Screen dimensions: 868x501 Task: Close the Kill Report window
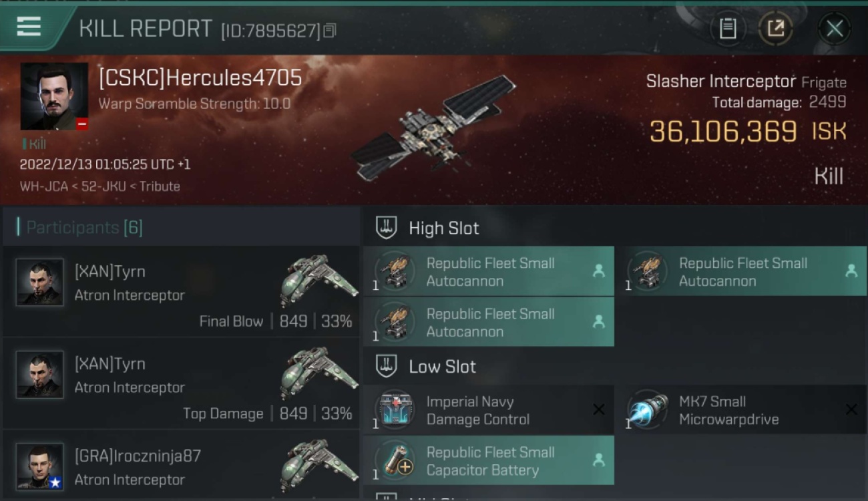click(x=835, y=29)
